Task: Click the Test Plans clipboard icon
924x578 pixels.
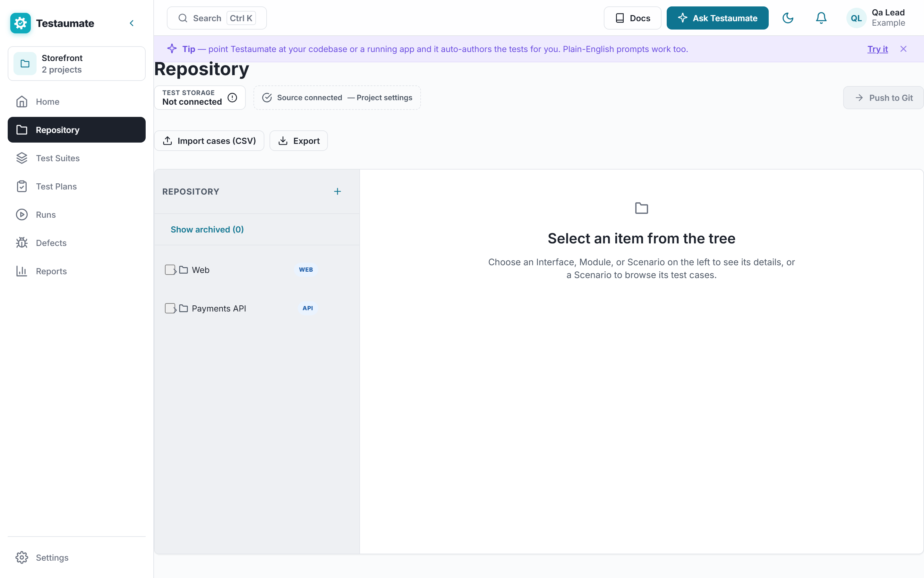Action: [22, 187]
